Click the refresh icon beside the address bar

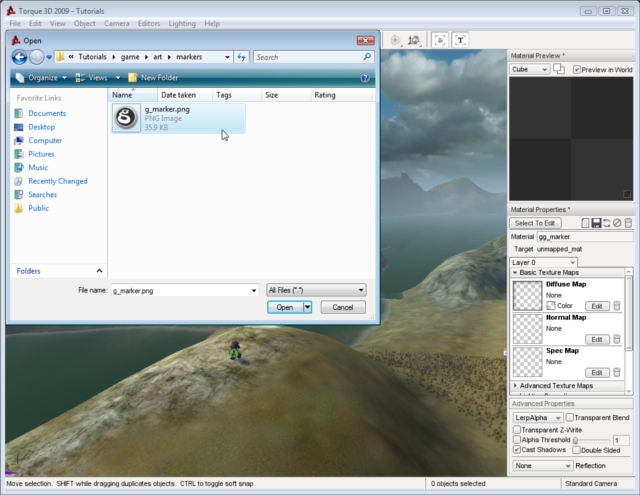click(241, 57)
